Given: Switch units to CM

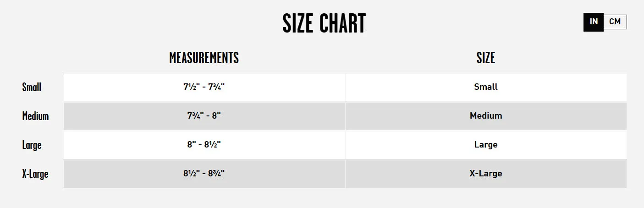Looking at the screenshot, I should 615,22.
